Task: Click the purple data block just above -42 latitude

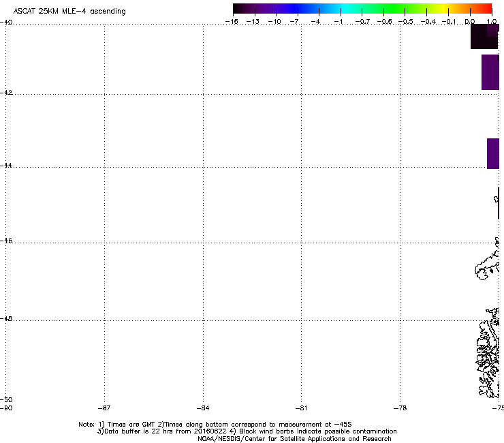Action: tap(490, 72)
